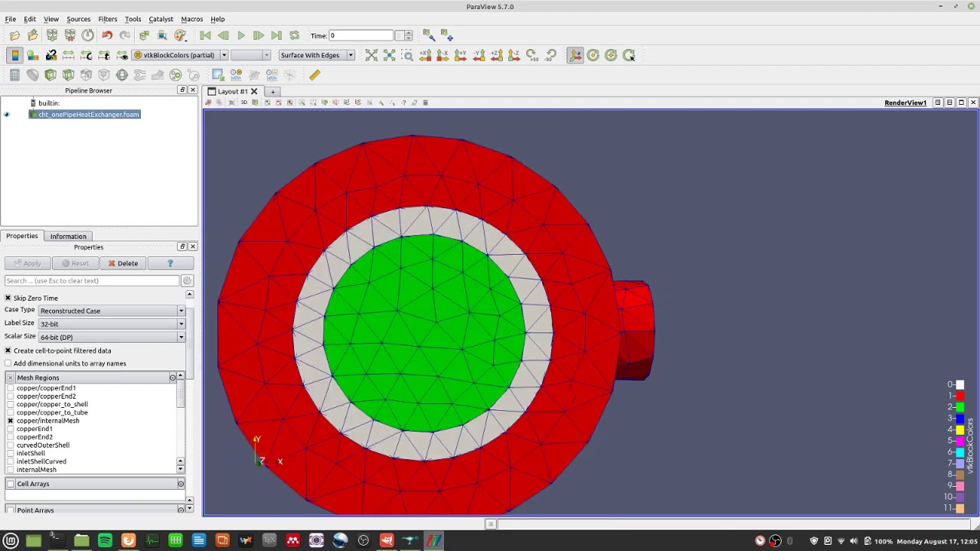Open the Label Size dropdown
Screen dimensions: 980x551
click(112, 324)
